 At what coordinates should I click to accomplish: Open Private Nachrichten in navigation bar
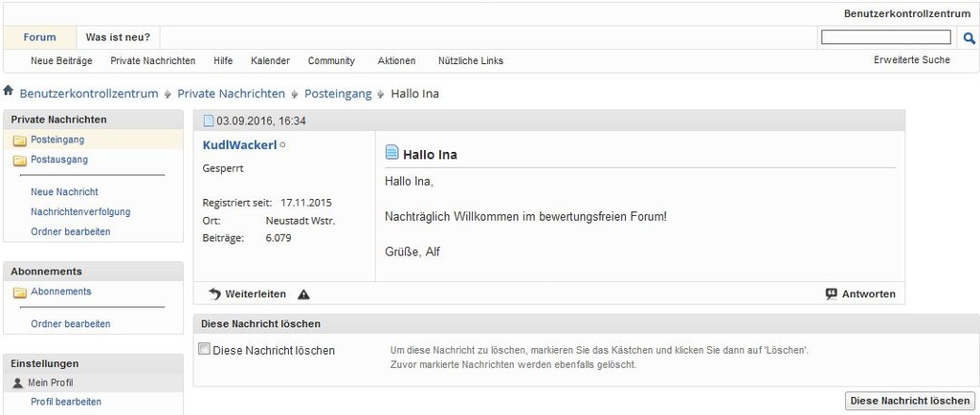(153, 60)
